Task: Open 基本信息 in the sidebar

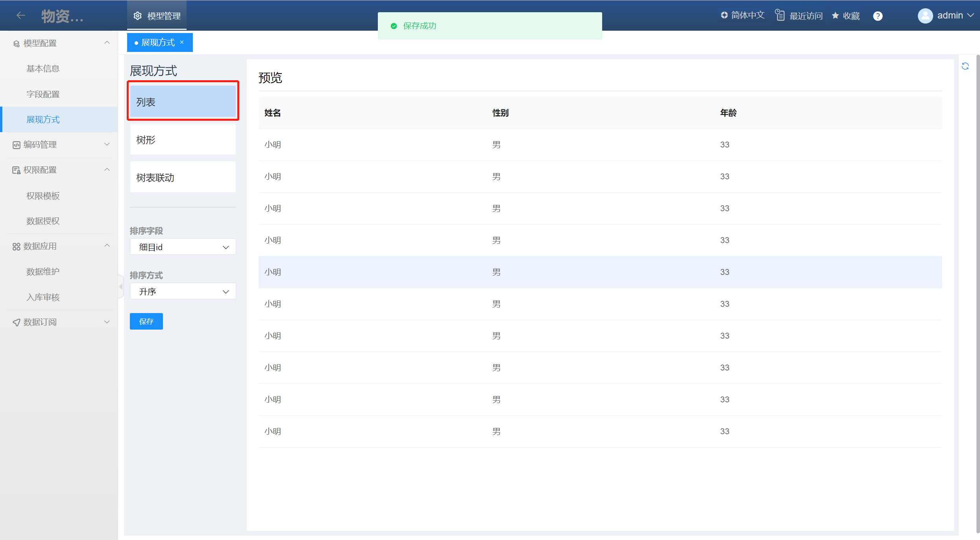Action: (43, 69)
